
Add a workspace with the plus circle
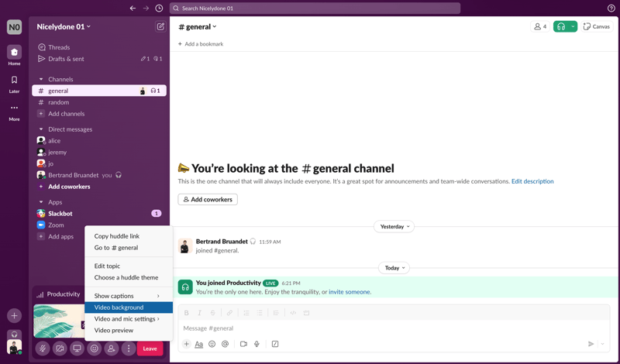(x=14, y=316)
